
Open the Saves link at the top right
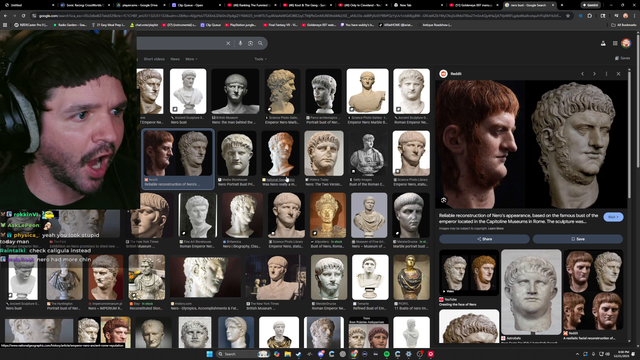pyautogui.click(x=622, y=58)
